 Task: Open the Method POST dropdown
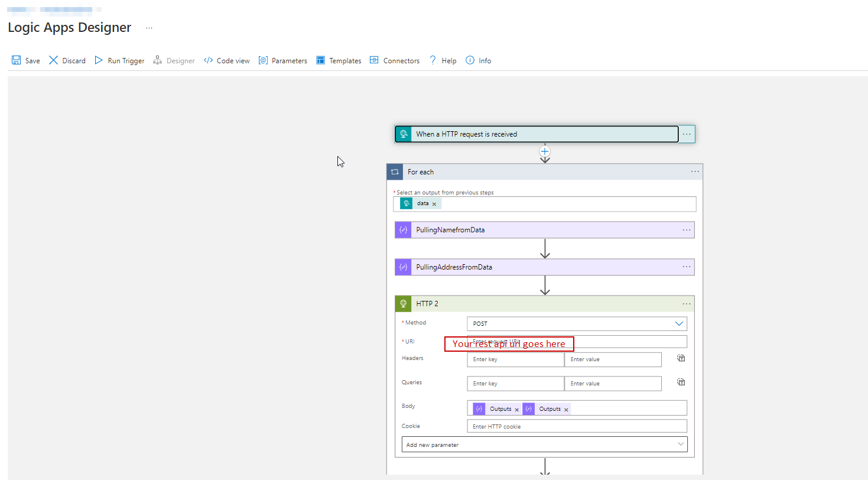pos(577,324)
